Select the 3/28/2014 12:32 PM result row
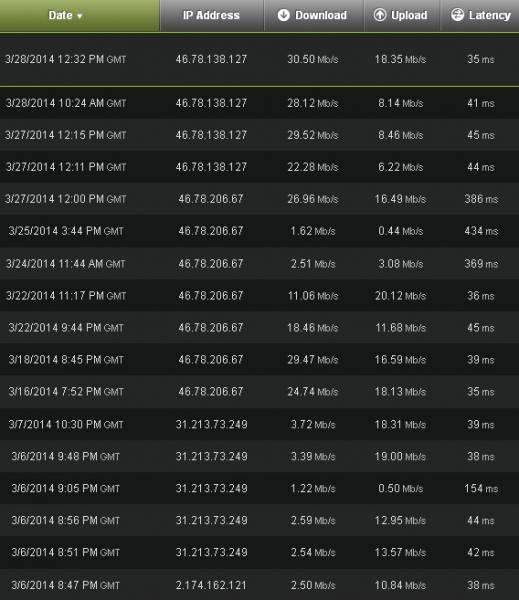519x600 pixels. 260,59
